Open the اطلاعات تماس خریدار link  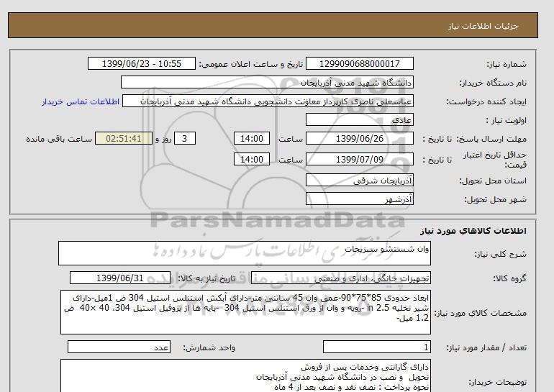[x=81, y=101]
